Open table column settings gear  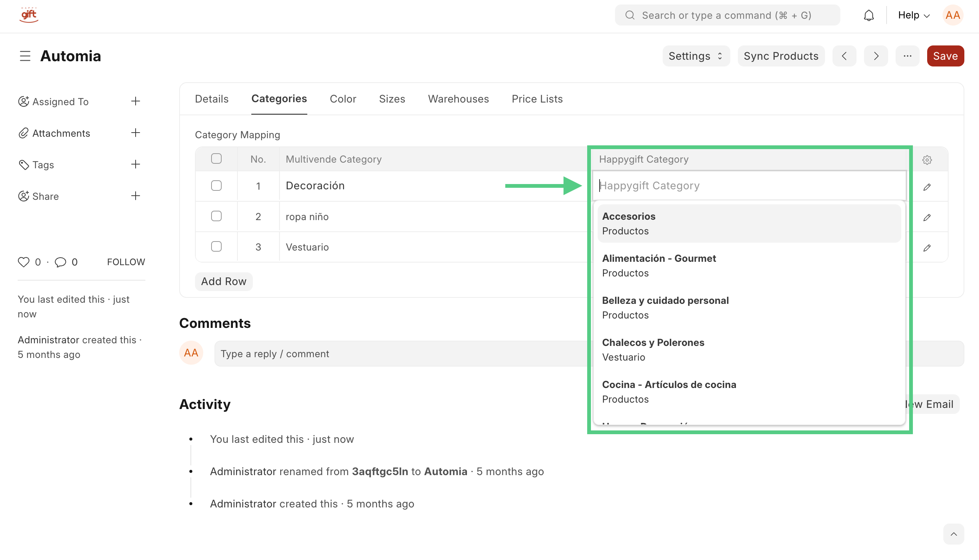[927, 160]
